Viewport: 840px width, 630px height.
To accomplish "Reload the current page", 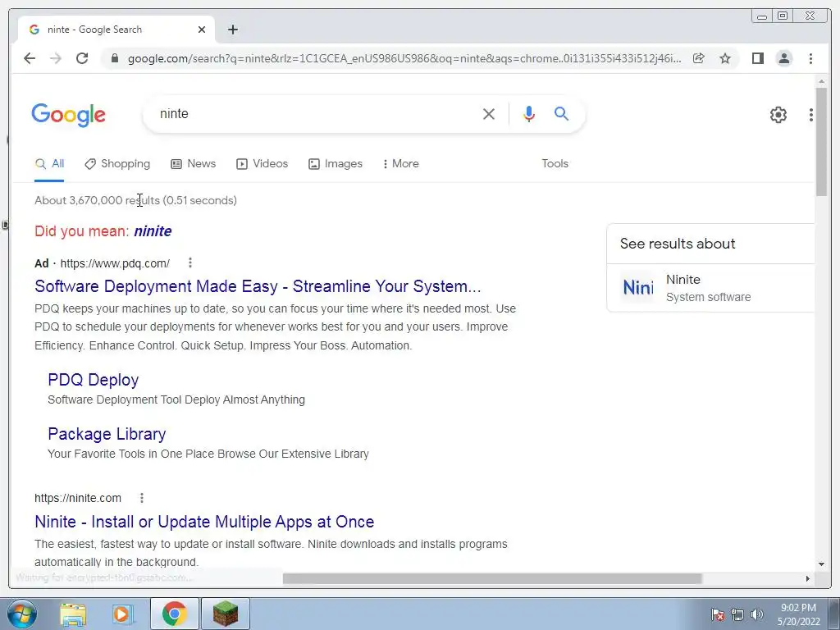I will coord(82,58).
